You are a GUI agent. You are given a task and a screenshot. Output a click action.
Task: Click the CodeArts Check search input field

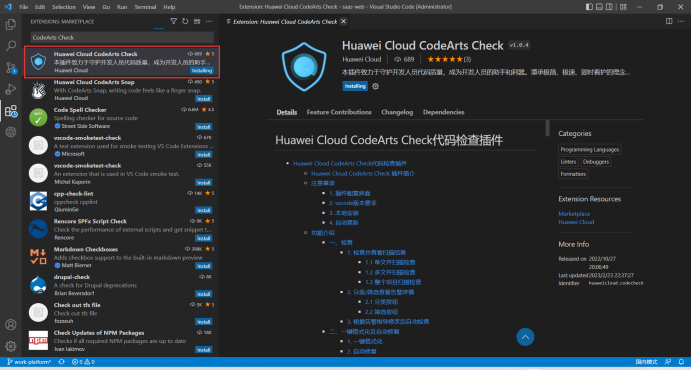122,37
